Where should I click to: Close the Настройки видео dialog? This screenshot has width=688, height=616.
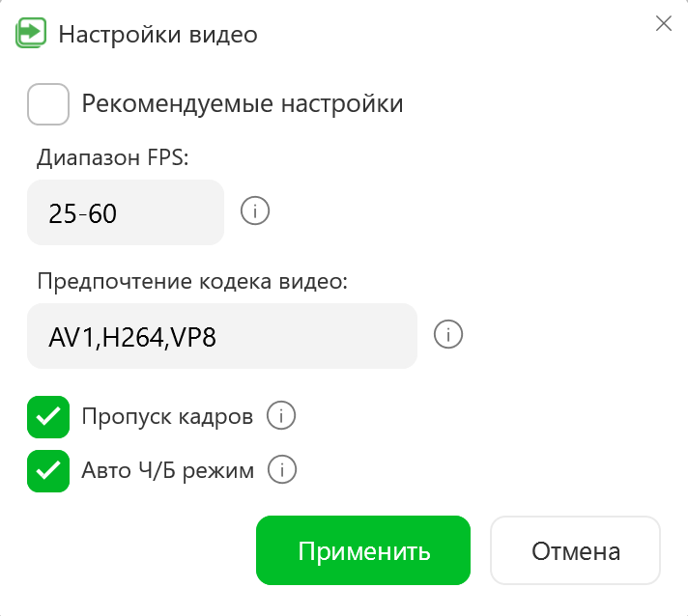click(663, 25)
